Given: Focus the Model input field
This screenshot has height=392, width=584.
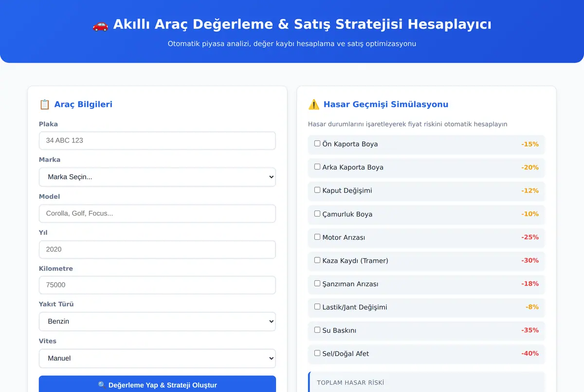Looking at the screenshot, I should point(157,214).
